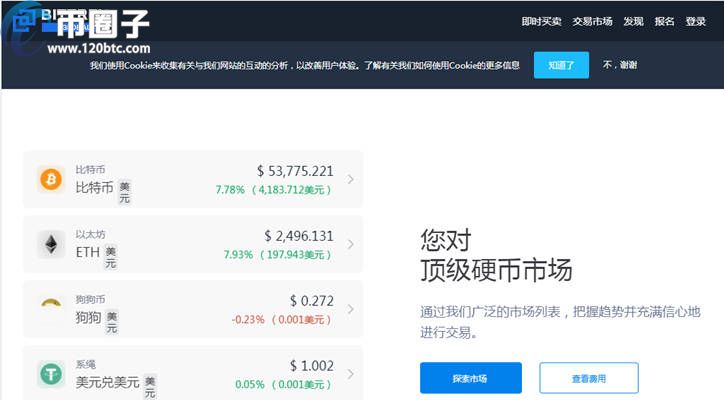Click the Ethereum diamond icon
The height and width of the screenshot is (400, 724).
(50, 244)
